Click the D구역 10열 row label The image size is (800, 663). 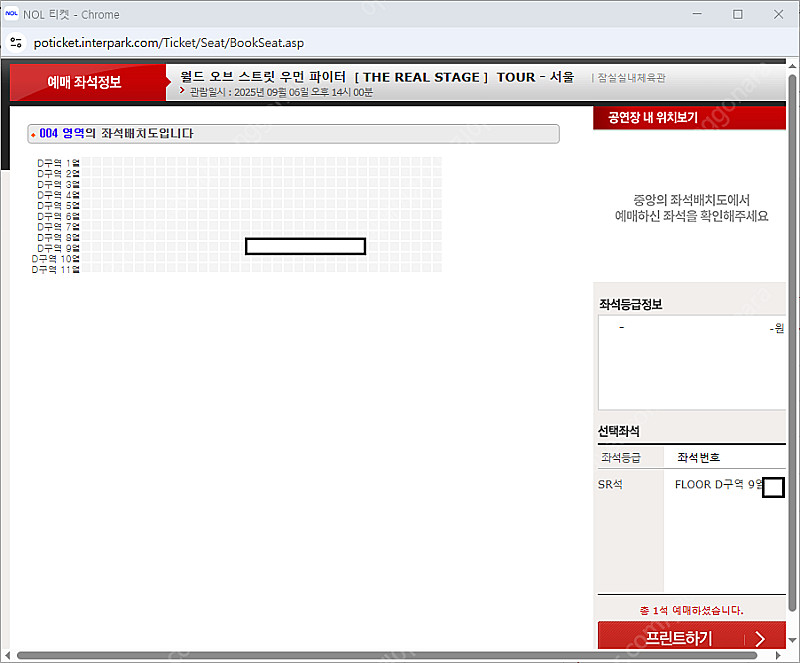pos(56,259)
